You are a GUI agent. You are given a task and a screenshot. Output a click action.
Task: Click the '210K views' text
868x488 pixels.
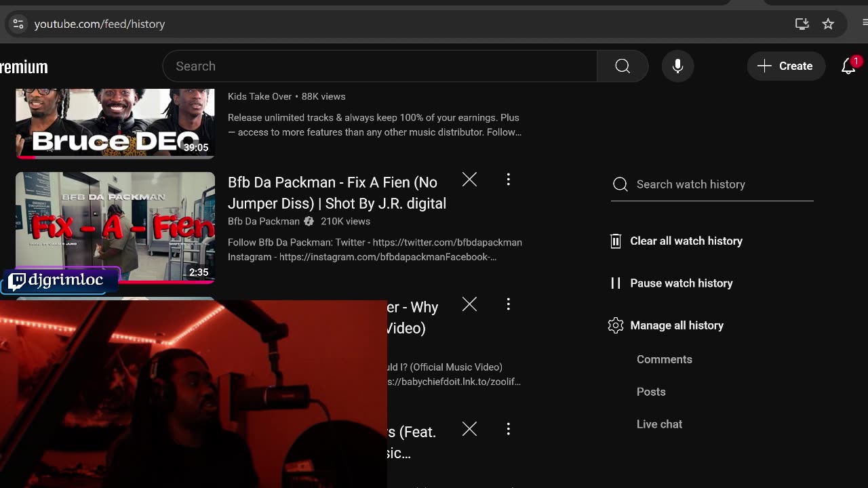click(x=345, y=221)
